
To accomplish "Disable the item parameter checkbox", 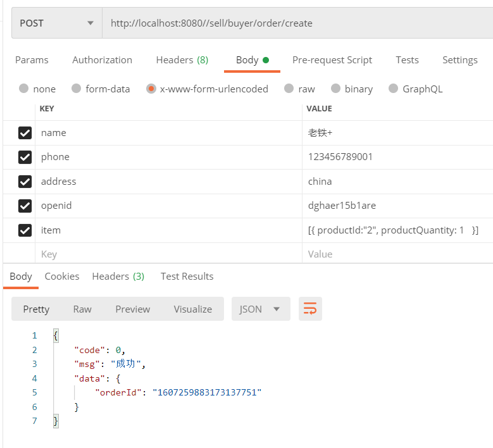I will coord(25,230).
